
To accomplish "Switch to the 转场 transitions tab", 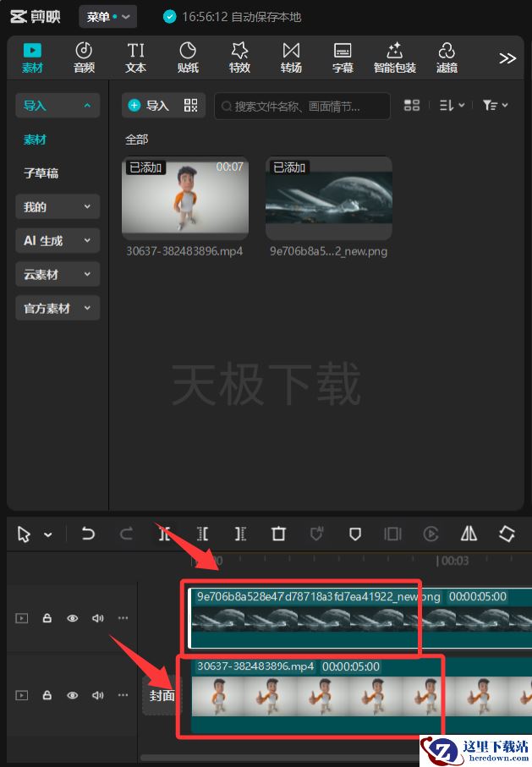I will pyautogui.click(x=291, y=58).
